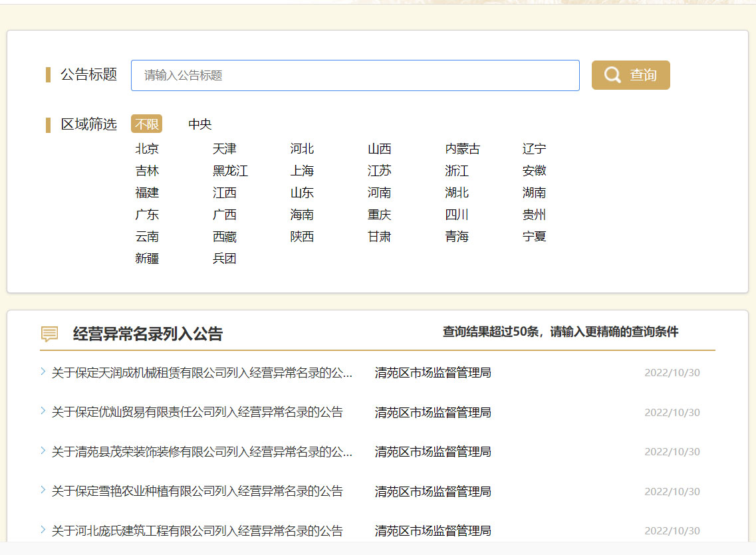
Task: Open the 清苑县茂荣装饰装修 announcement
Action: point(202,451)
